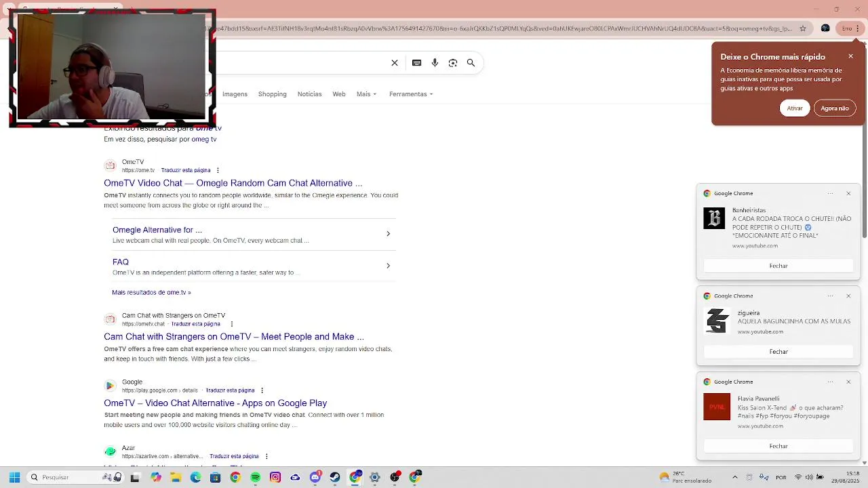Image resolution: width=868 pixels, height=488 pixels.
Task: Click Agora não in the Chrome popup
Action: pyautogui.click(x=835, y=108)
